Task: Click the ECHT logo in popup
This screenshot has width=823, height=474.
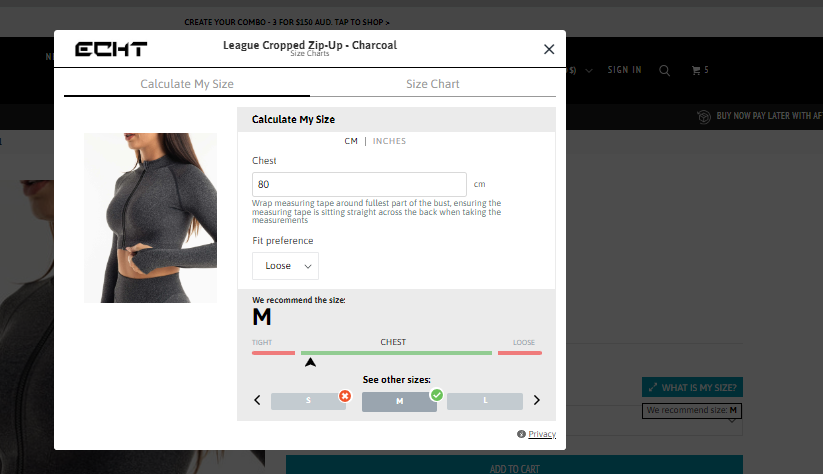Action: coord(111,49)
